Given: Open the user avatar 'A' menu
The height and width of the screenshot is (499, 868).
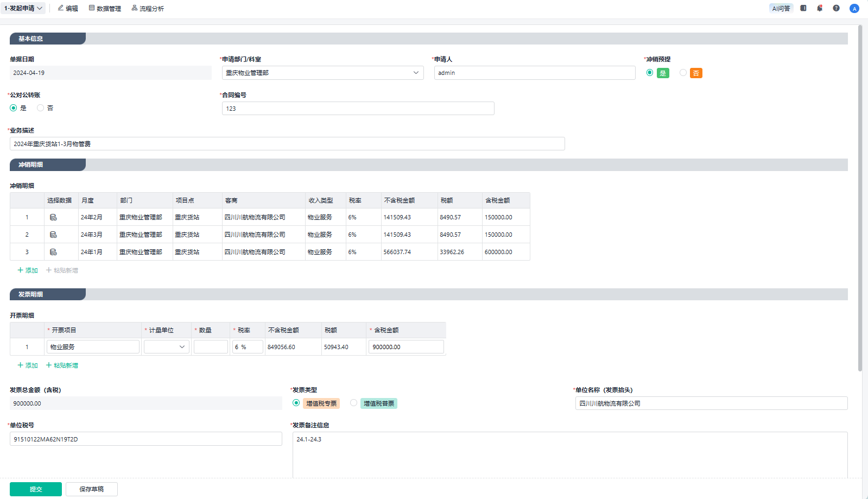Looking at the screenshot, I should (x=854, y=9).
